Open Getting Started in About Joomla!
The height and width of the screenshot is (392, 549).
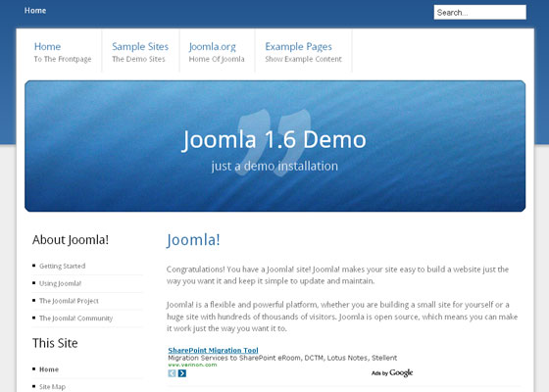click(63, 266)
